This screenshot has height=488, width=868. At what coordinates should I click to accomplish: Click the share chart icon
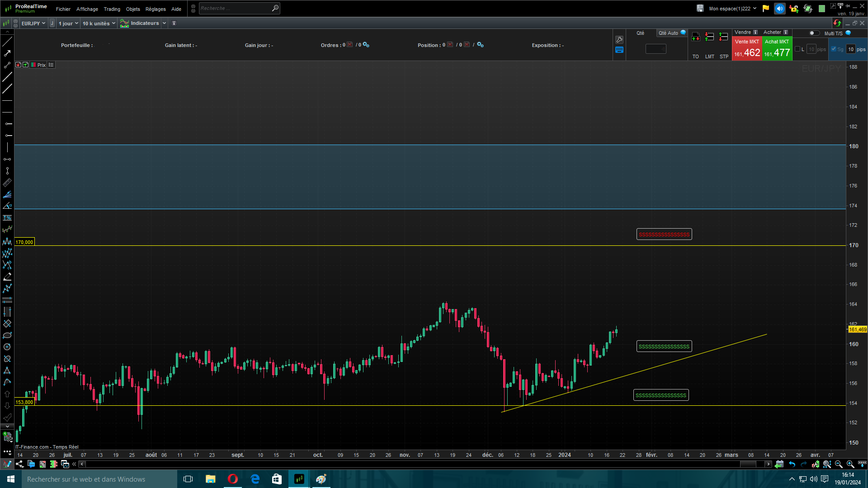tap(19, 464)
